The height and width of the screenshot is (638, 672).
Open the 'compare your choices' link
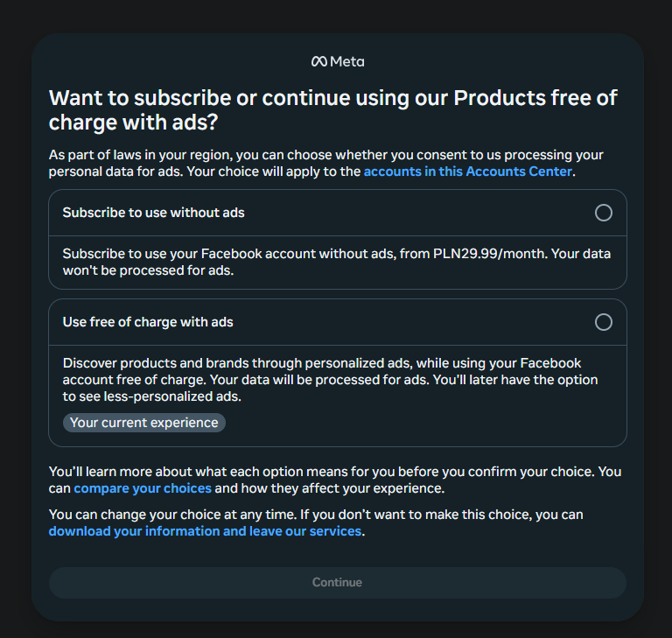pyautogui.click(x=143, y=488)
